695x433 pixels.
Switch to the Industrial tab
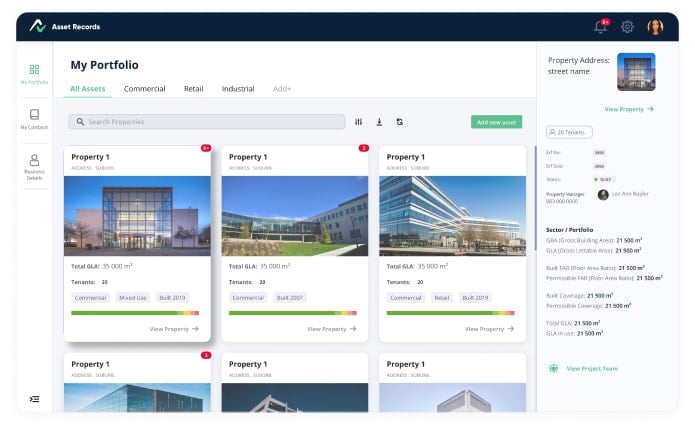pyautogui.click(x=238, y=89)
